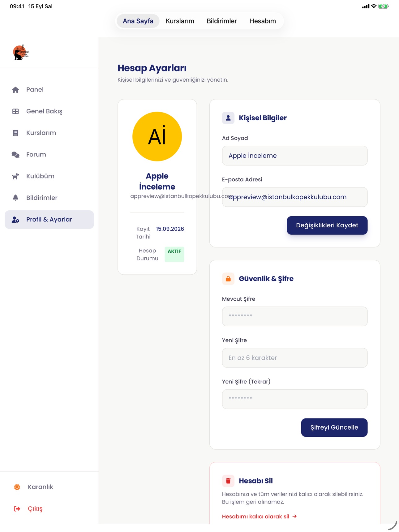Click the Istanbul Köpek Kulübü logo
Image resolution: width=399 pixels, height=532 pixels.
[21, 53]
